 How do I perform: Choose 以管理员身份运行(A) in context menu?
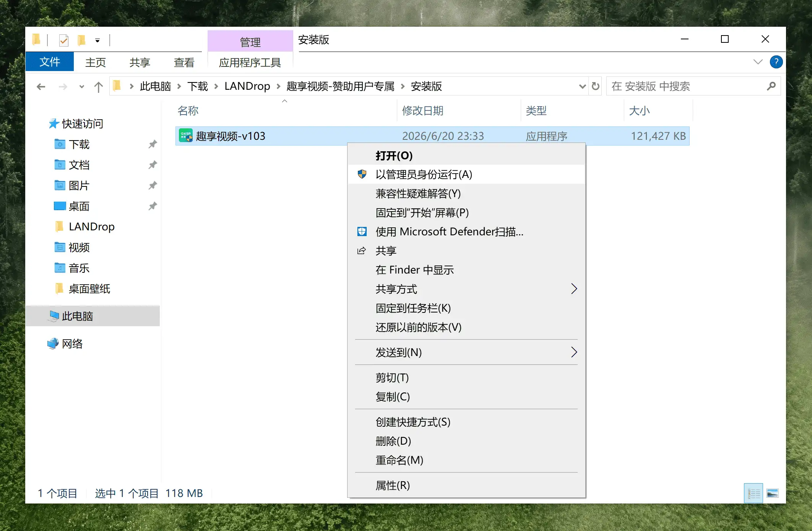(466, 175)
